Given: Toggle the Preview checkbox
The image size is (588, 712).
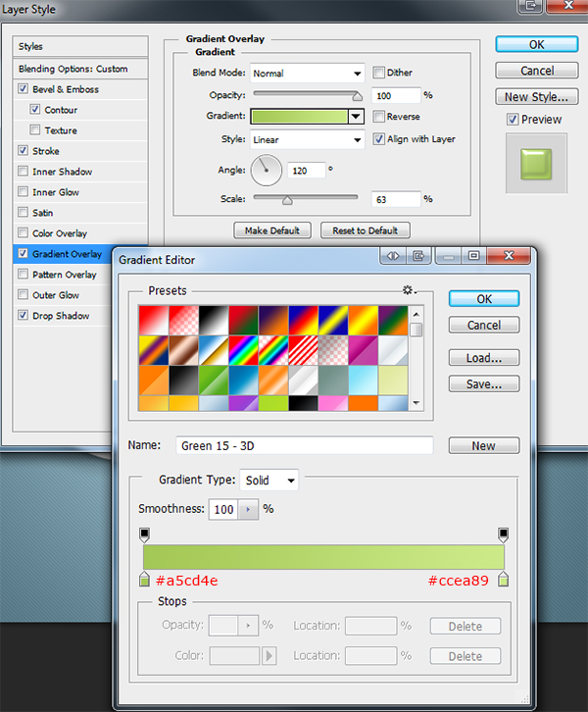Looking at the screenshot, I should [513, 120].
